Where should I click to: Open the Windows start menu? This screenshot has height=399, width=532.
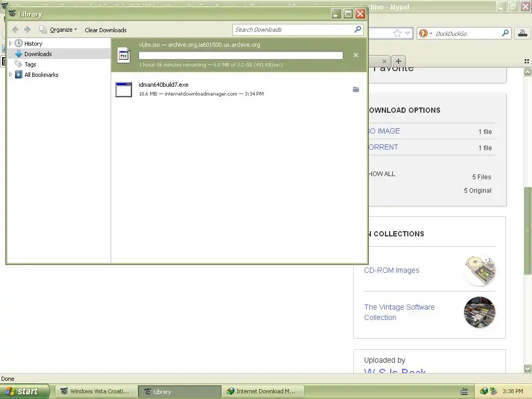click(x=24, y=391)
